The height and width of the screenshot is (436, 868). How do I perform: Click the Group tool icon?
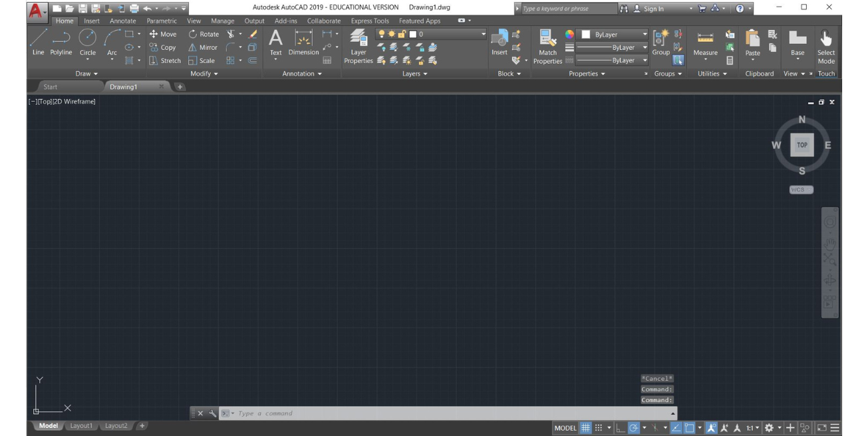click(x=661, y=43)
